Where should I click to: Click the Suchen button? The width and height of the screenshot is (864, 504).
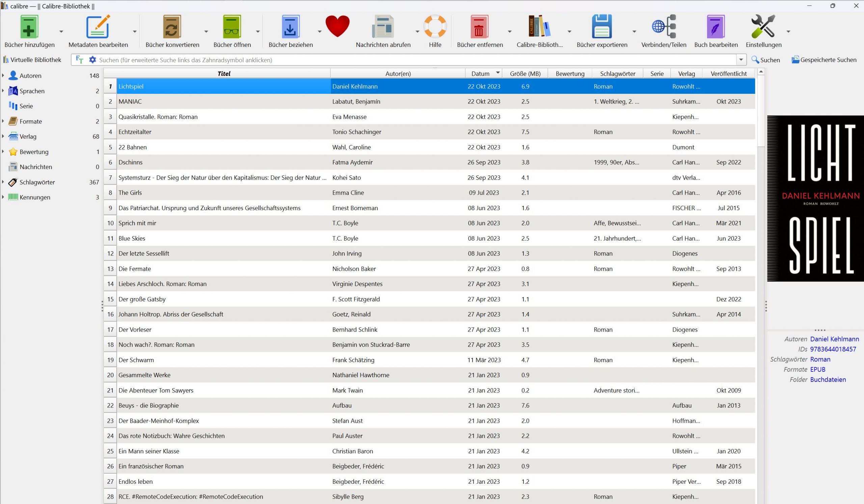coord(765,60)
